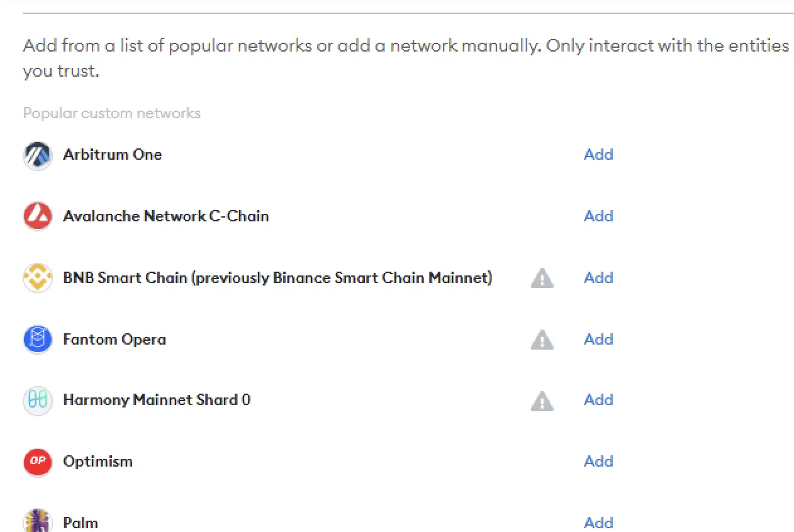
Task: Add the Arbitrum One network
Action: pyautogui.click(x=598, y=155)
